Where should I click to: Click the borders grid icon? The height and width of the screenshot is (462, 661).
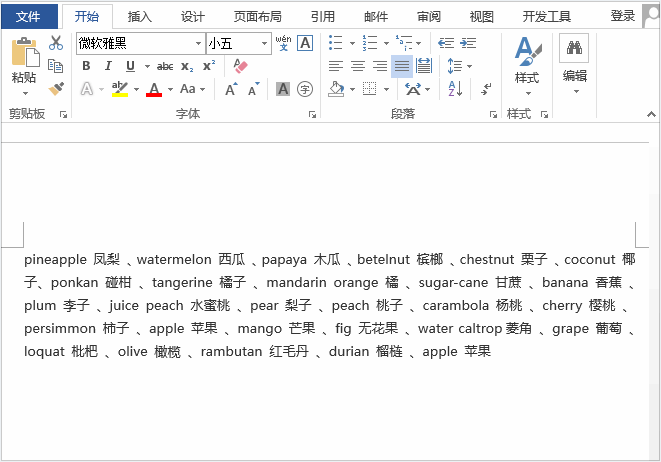[370, 89]
